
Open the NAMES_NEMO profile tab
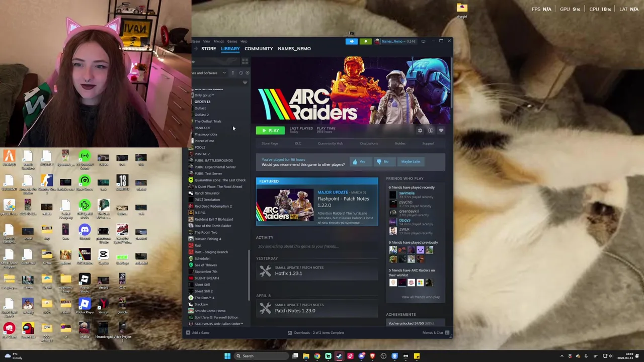point(294,49)
